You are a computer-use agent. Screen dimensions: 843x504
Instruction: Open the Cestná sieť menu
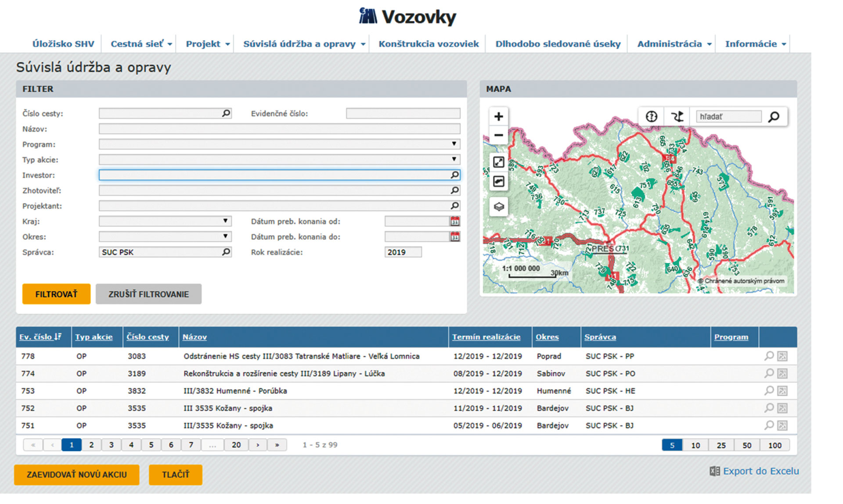point(141,44)
